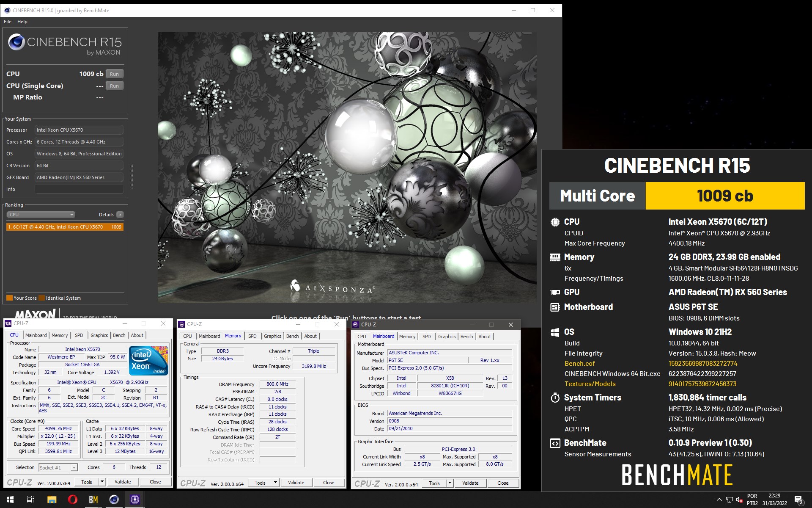Click the BenchMate code icon in panel

(x=555, y=443)
